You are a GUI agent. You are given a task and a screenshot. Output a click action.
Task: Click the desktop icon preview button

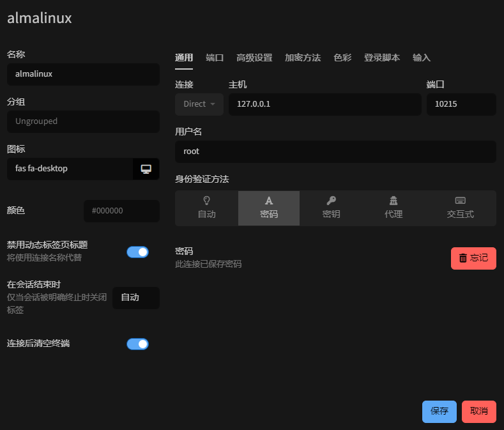[146, 169]
